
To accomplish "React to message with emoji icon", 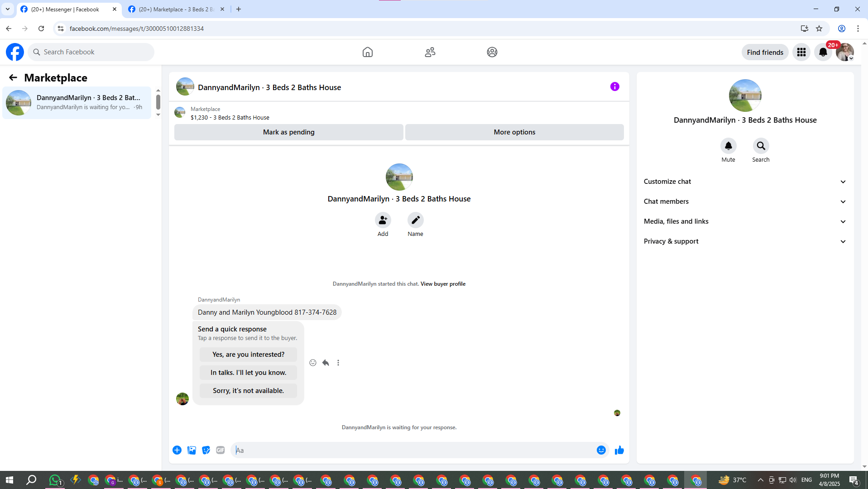I will coord(313,363).
